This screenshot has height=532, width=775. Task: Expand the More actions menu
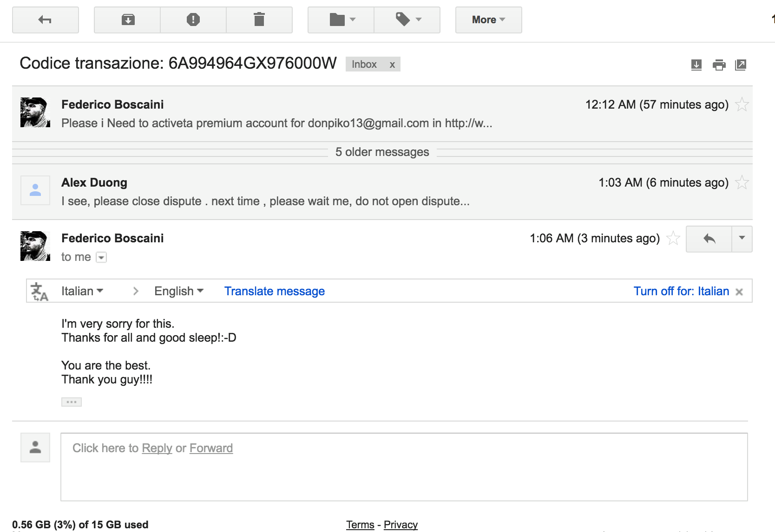[x=488, y=20]
